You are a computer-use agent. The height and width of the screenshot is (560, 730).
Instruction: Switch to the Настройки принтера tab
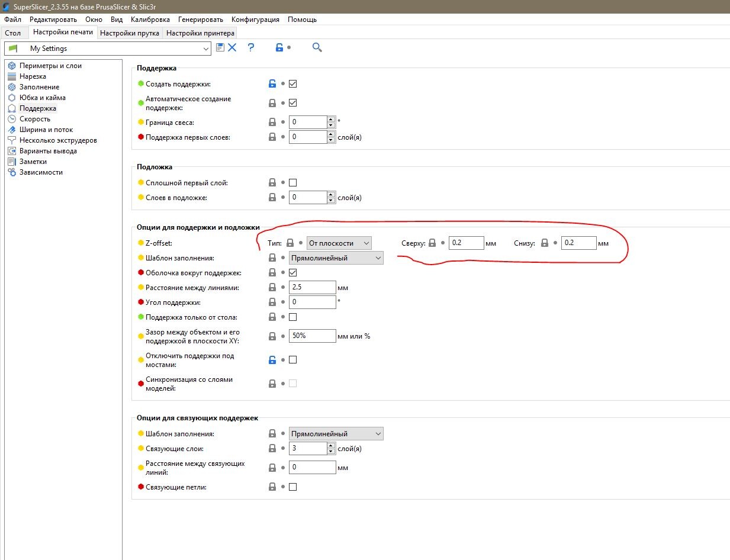pos(200,33)
